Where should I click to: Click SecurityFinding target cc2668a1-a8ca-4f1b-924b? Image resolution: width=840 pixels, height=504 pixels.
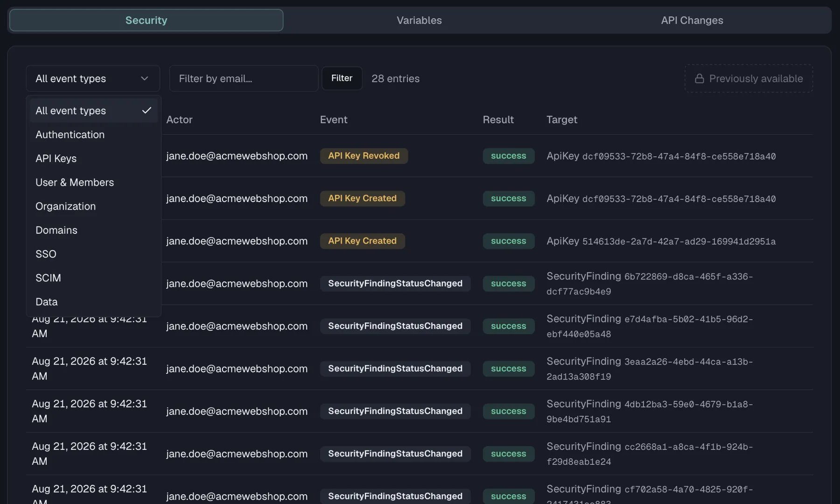[650, 454]
